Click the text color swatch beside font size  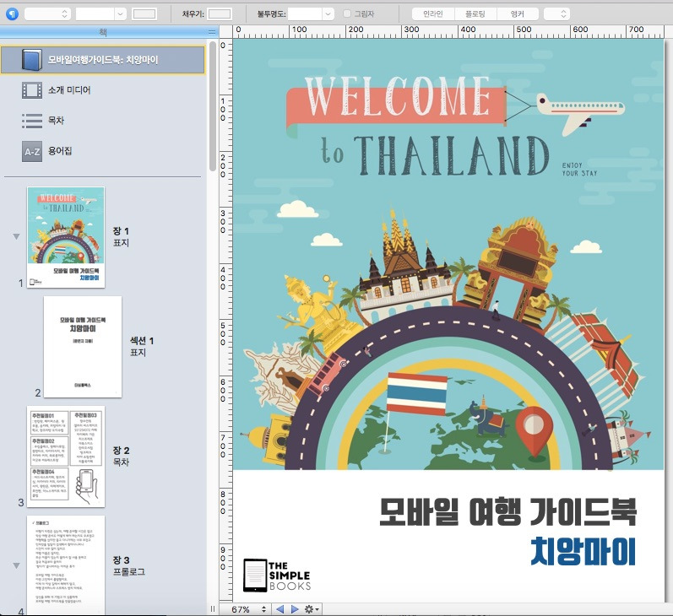(144, 14)
